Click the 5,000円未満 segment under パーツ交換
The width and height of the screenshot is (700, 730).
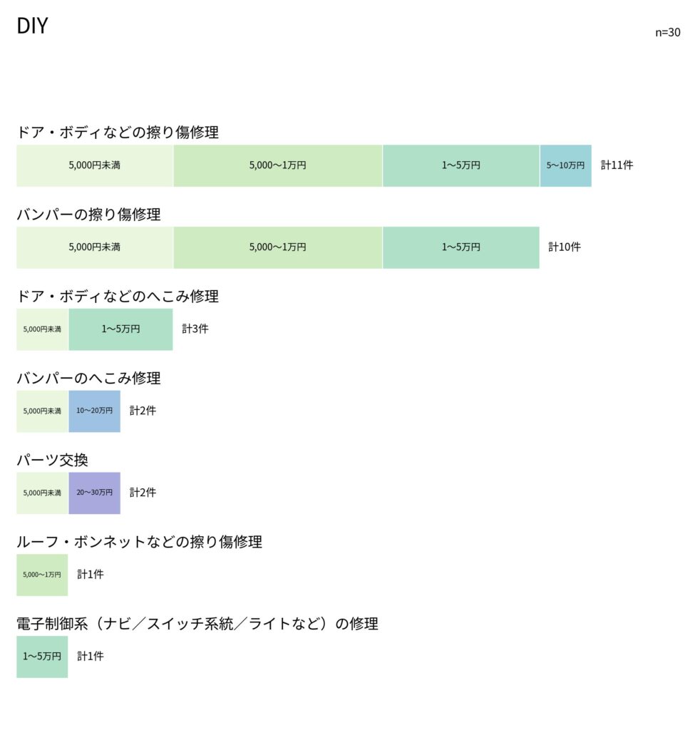(42, 493)
